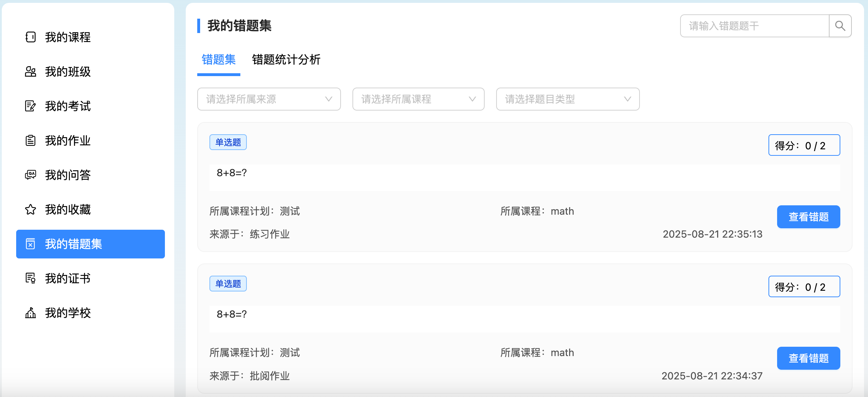Click the 我的问答 Q&A icon

(31, 175)
